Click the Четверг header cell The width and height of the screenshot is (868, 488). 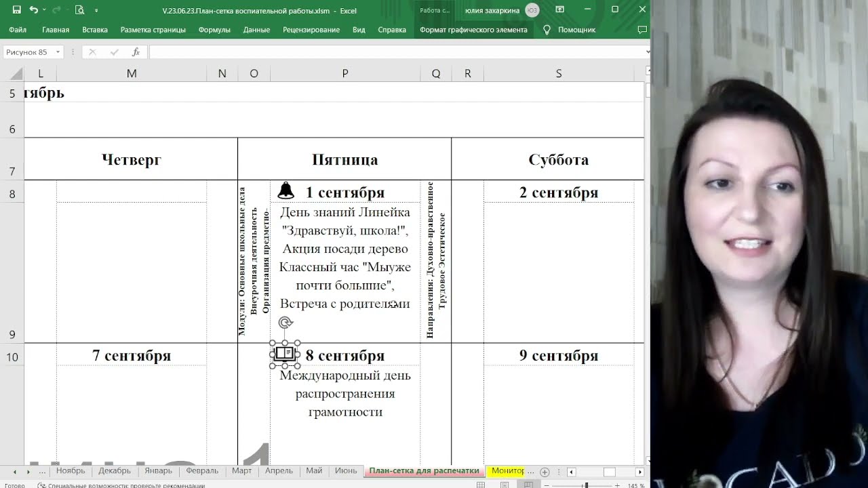click(x=132, y=159)
